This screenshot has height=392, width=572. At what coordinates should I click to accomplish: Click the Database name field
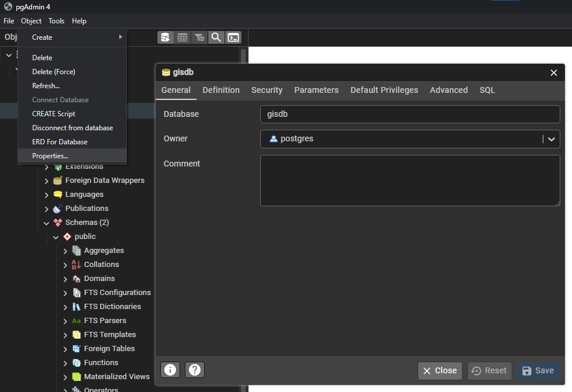point(410,114)
